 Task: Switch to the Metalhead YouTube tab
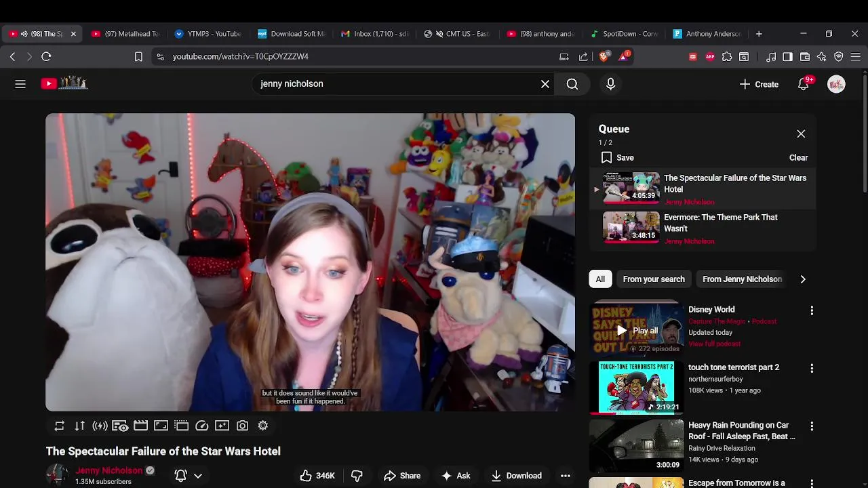click(x=125, y=34)
